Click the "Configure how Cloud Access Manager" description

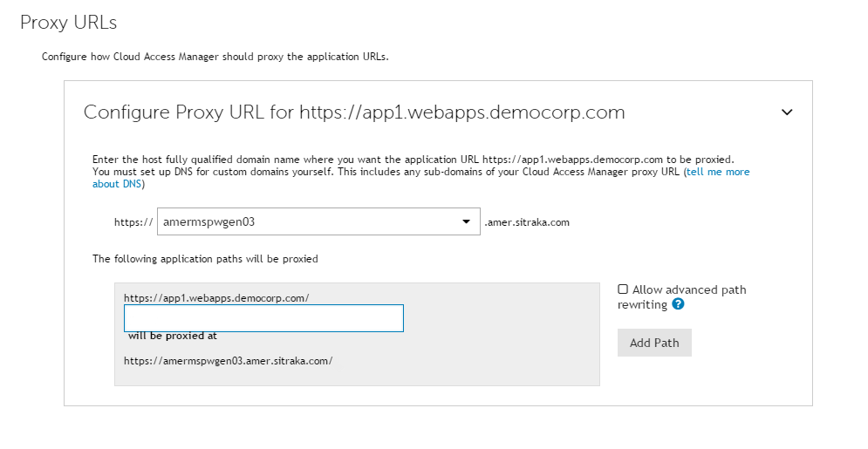click(215, 58)
